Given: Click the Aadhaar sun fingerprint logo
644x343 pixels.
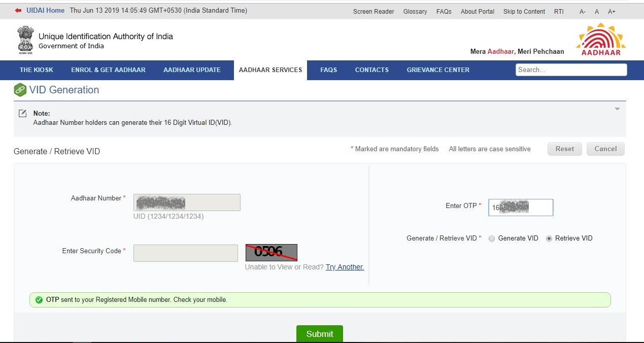Looking at the screenshot, I should [x=601, y=39].
